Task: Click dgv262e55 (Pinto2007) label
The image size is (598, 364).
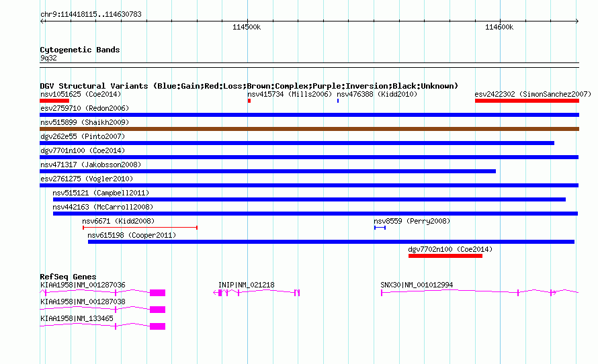Action: click(x=83, y=136)
